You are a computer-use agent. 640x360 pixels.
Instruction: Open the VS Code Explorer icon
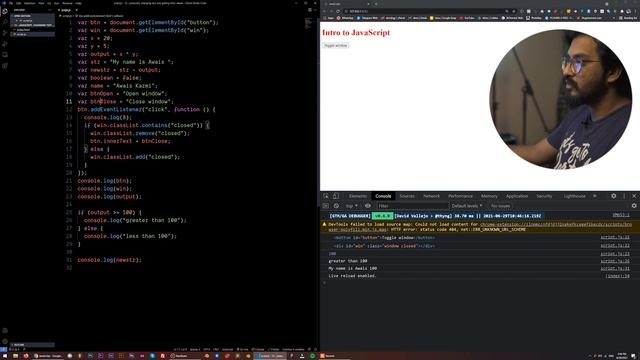[5, 11]
